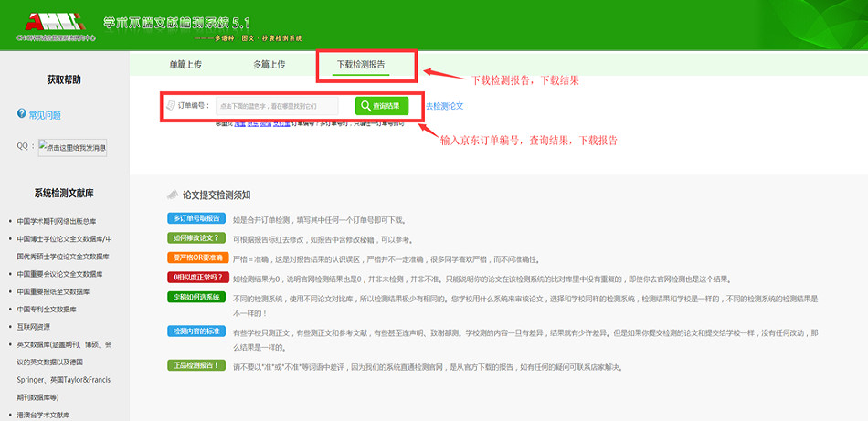
Task: Click the green 如何修改论文？ label
Action: 195,239
